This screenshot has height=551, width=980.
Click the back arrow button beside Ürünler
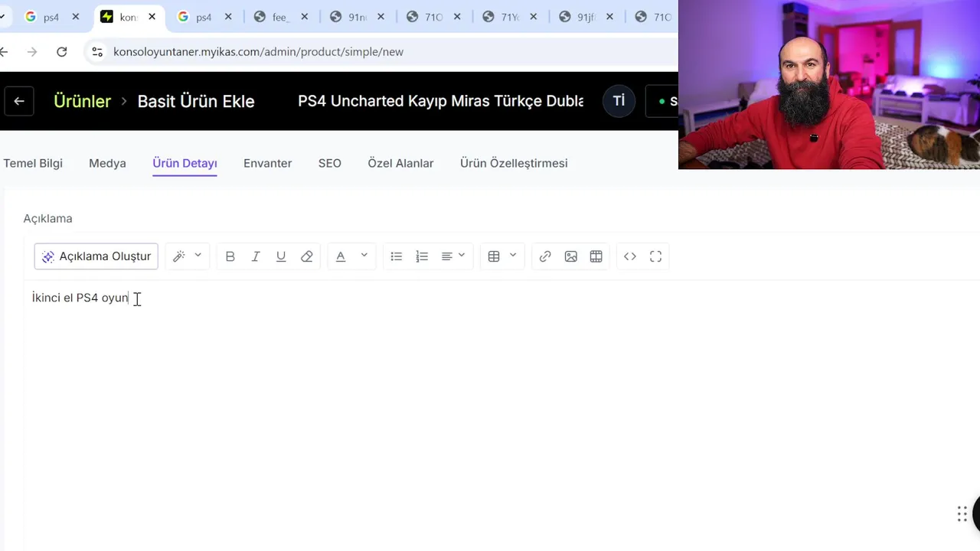[19, 101]
